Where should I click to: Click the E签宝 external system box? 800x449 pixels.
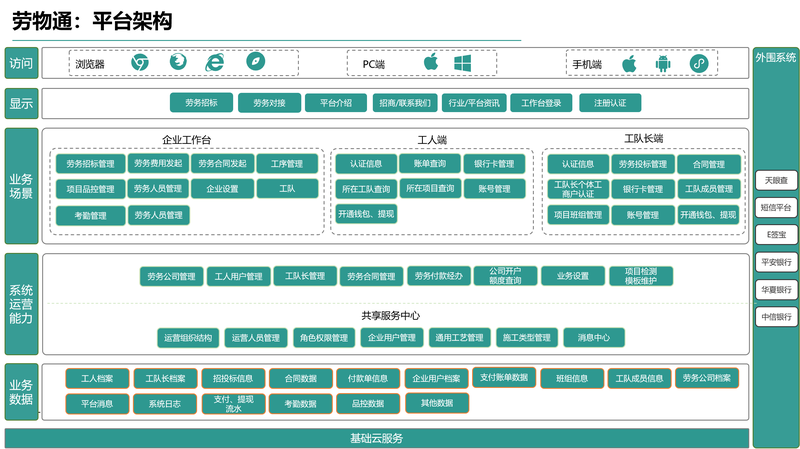(776, 235)
